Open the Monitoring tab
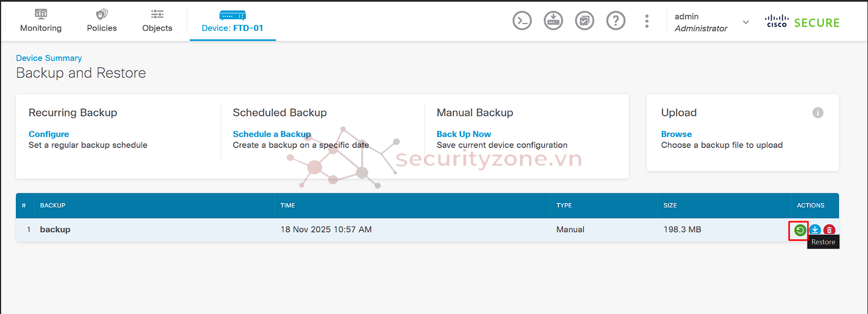Image resolution: width=868 pixels, height=314 pixels. click(x=41, y=21)
